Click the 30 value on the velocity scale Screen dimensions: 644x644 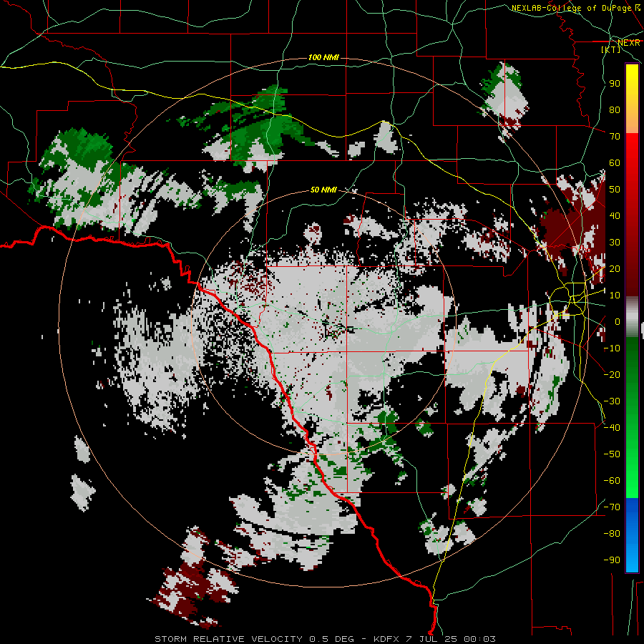(615, 243)
